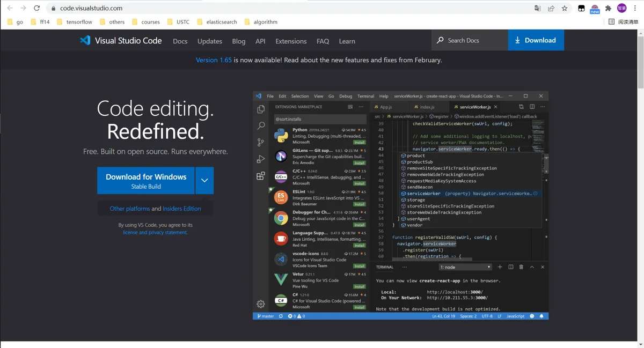Image resolution: width=644 pixels, height=348 pixels.
Task: Open the "algorithm" bookmark folder
Action: pyautogui.click(x=261, y=22)
